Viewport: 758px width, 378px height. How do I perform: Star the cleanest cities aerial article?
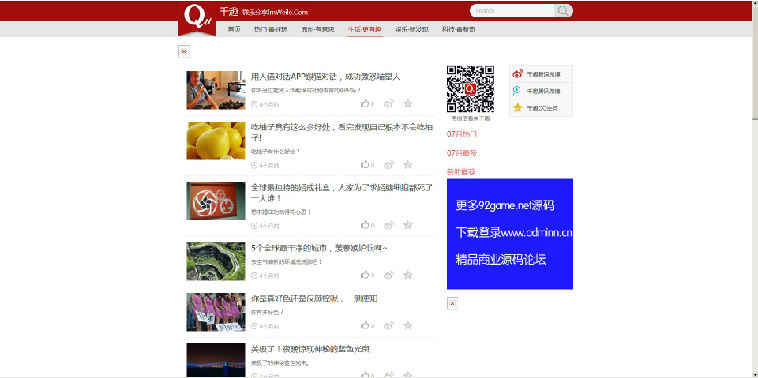pyautogui.click(x=408, y=275)
